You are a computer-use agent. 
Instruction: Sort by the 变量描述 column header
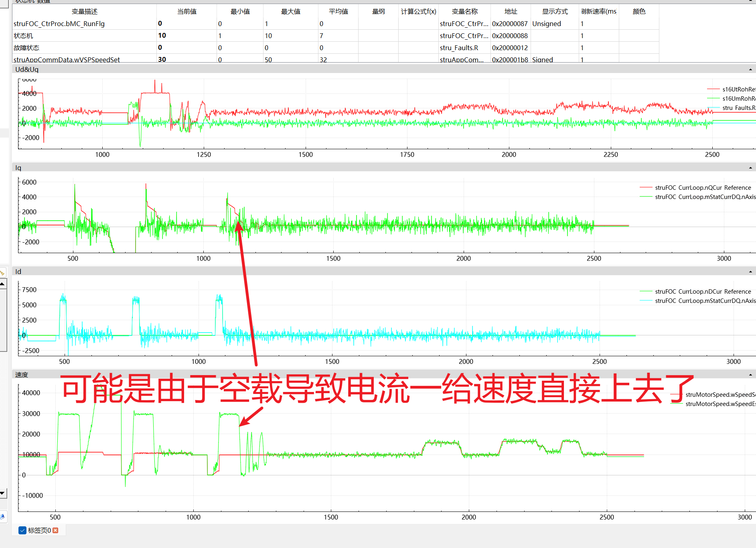[84, 12]
